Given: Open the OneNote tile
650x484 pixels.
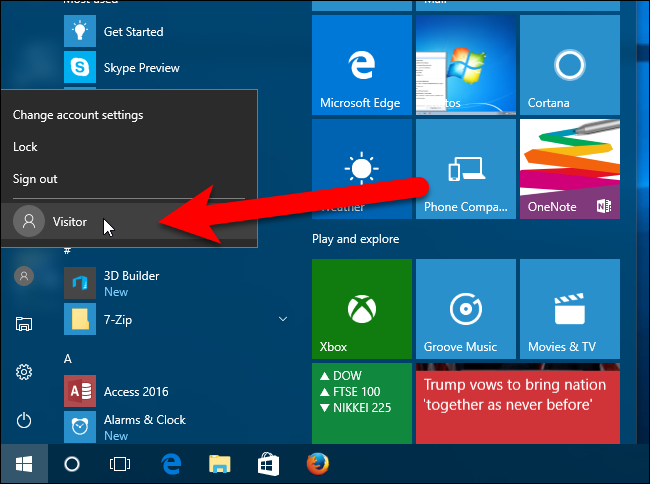Looking at the screenshot, I should [570, 169].
